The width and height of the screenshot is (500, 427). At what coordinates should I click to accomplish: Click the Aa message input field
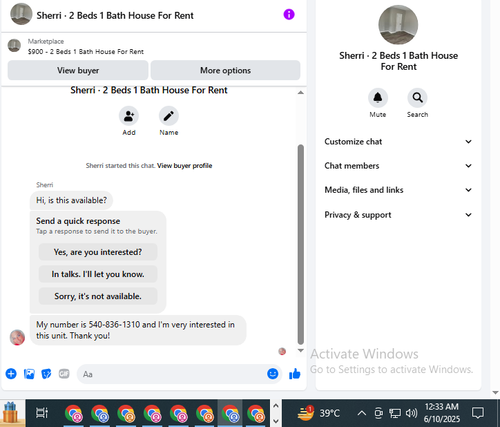[x=173, y=374]
